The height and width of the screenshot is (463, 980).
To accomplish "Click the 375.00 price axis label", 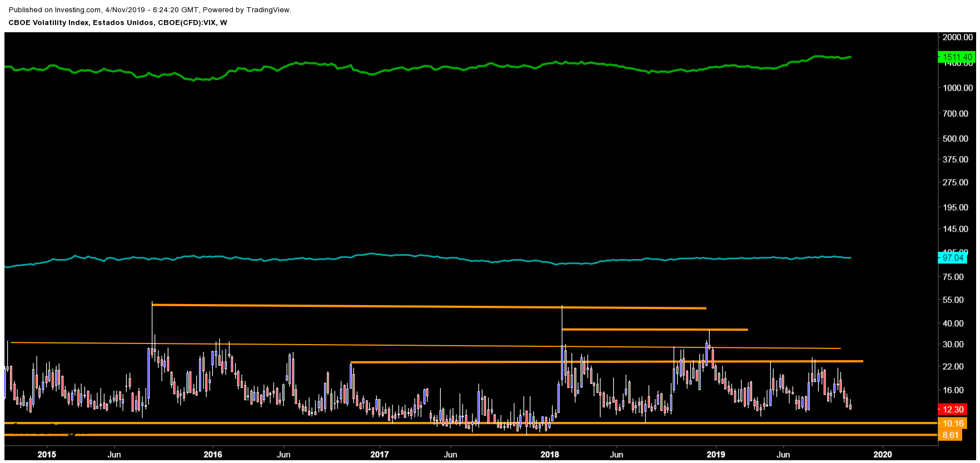I will click(956, 160).
